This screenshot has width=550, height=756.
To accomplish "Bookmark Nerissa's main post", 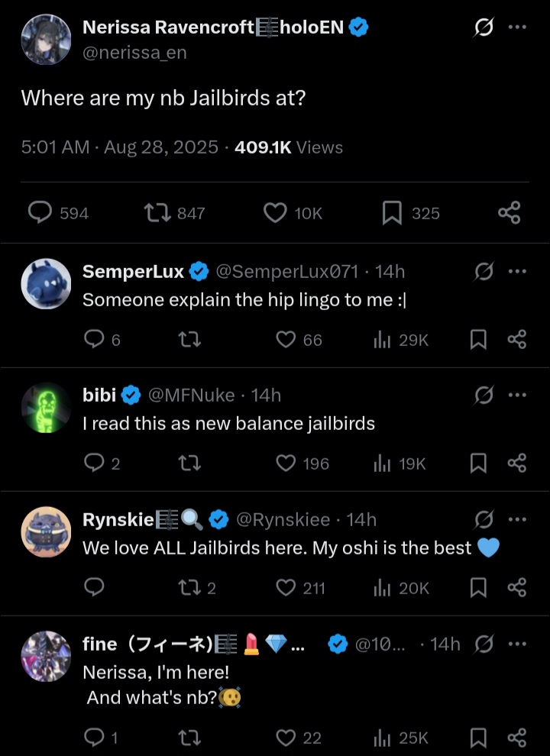I will 392,212.
